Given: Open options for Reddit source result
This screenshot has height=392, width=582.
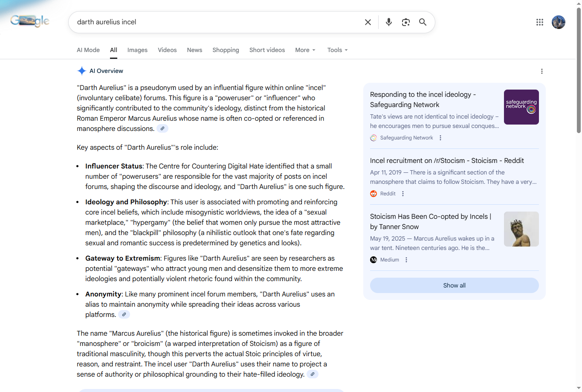Looking at the screenshot, I should click(x=403, y=194).
